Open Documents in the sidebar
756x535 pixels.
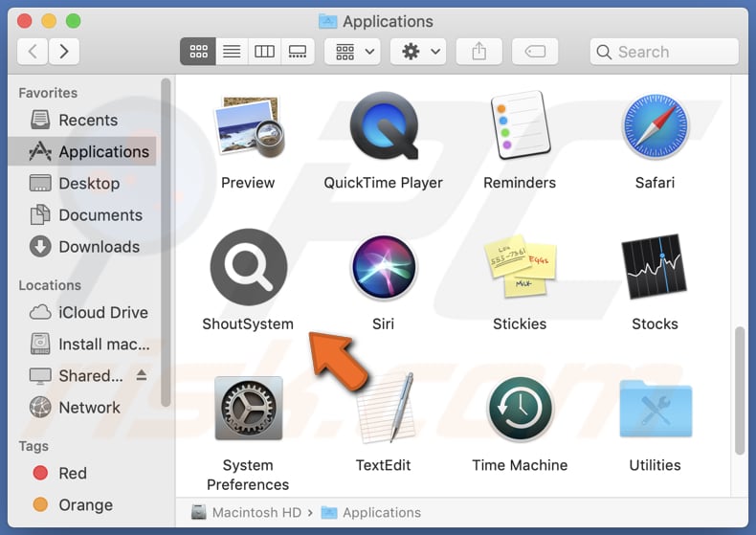pos(82,215)
